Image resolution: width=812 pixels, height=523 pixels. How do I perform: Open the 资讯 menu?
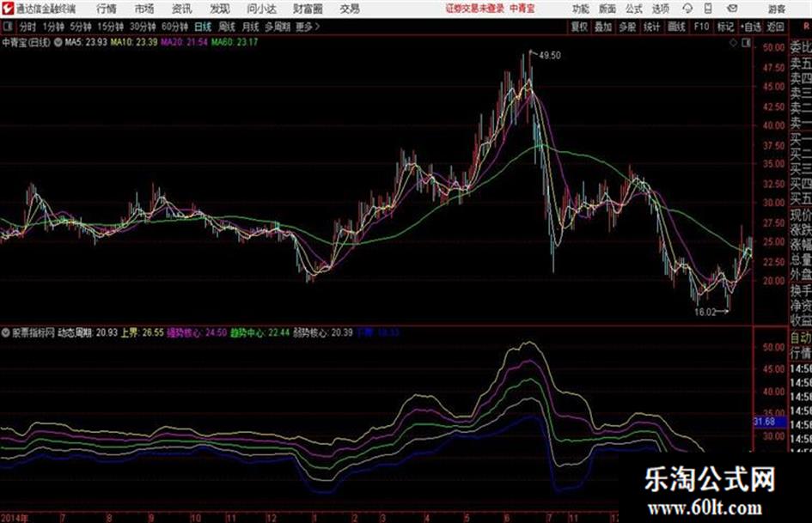(181, 9)
